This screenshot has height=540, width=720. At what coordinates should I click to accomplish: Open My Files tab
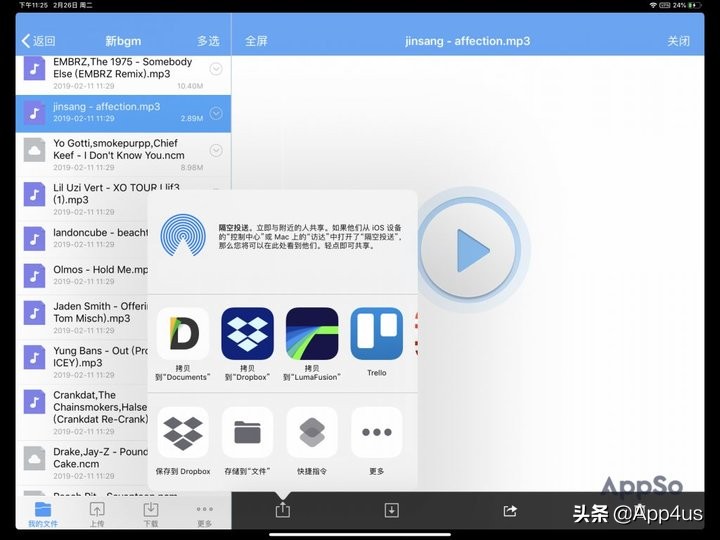[x=43, y=514]
